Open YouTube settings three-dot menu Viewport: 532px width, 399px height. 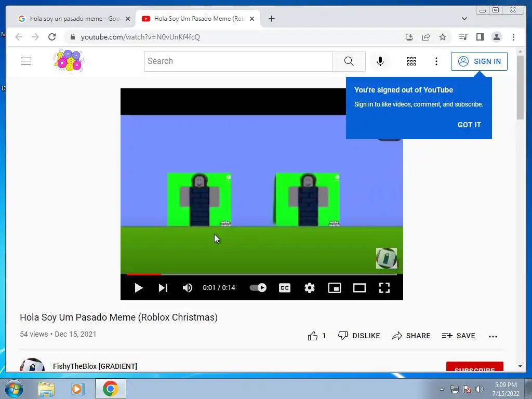click(x=436, y=61)
